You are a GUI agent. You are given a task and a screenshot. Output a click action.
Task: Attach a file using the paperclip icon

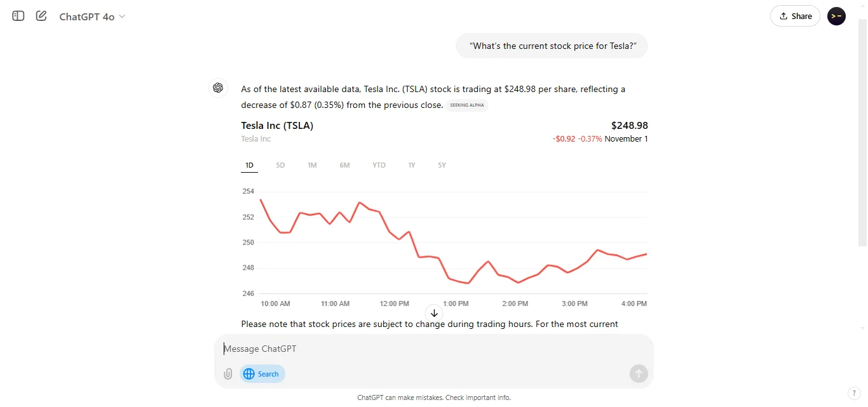coord(227,374)
